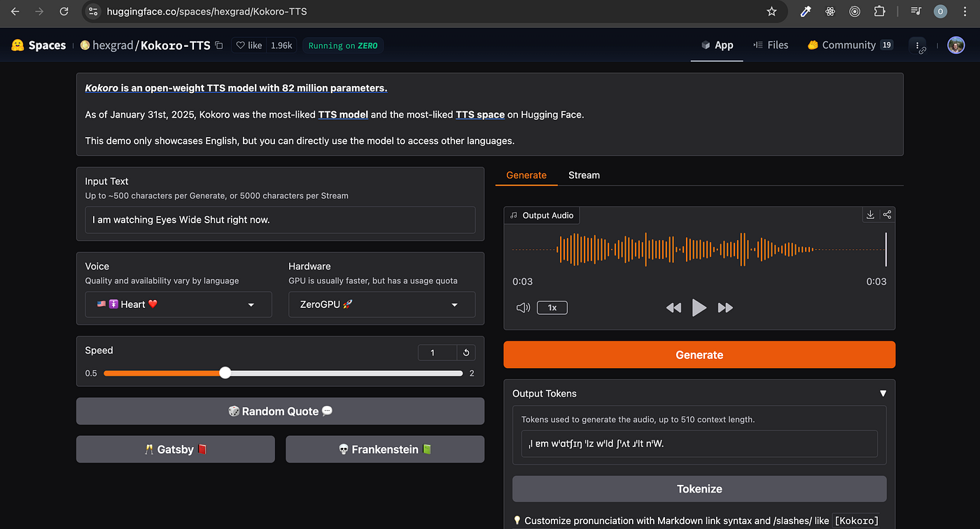Viewport: 980px width, 529px height.
Task: Mute the output audio volume
Action: pos(523,308)
